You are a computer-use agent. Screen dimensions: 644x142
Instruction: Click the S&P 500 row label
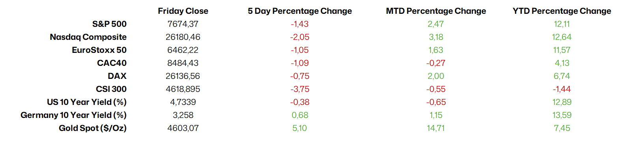(x=109, y=24)
